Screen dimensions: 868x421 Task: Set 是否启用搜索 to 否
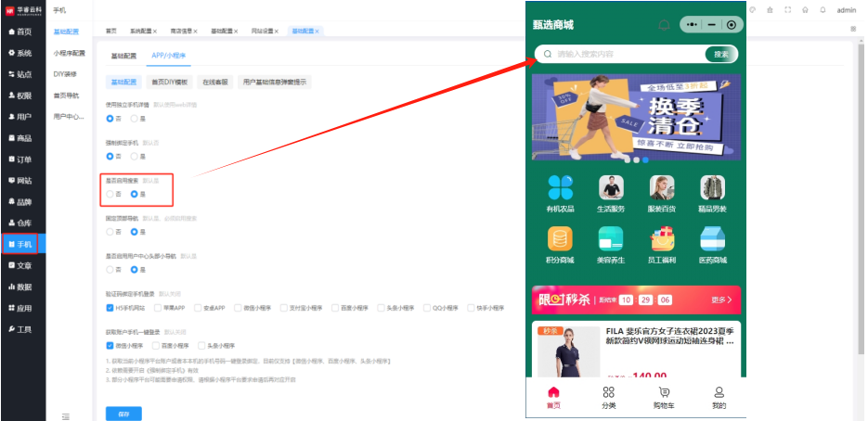coord(110,194)
